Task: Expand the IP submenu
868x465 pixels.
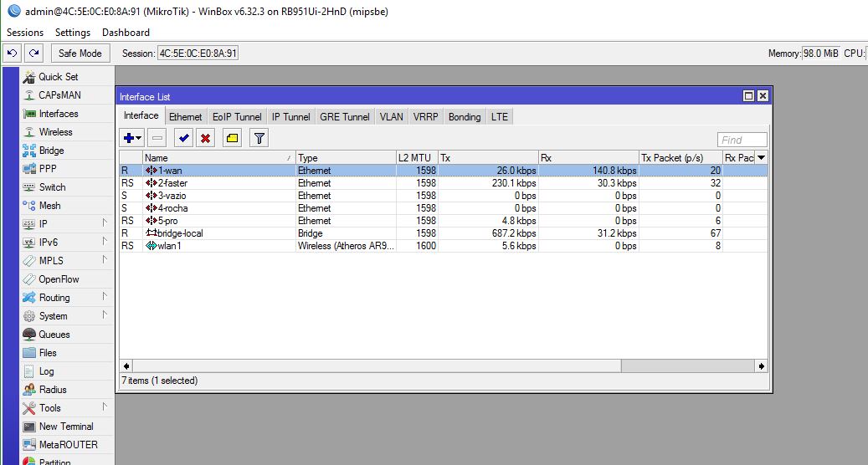Action: coord(66,224)
